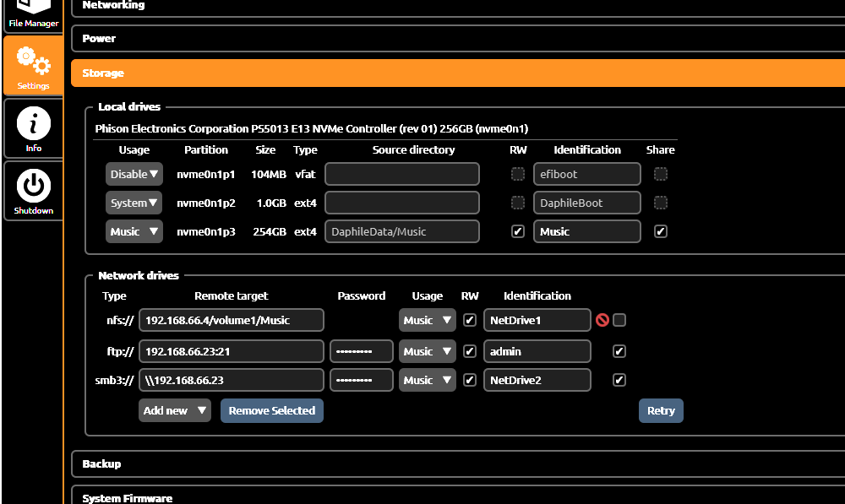This screenshot has width=845, height=504.
Task: Edit the NetDrive1 identification field
Action: pyautogui.click(x=537, y=321)
